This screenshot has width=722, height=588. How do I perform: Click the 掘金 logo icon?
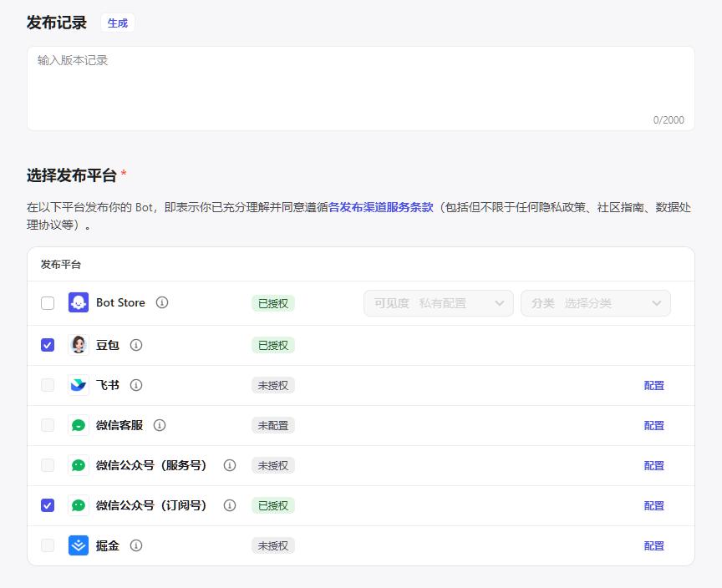pyautogui.click(x=79, y=545)
